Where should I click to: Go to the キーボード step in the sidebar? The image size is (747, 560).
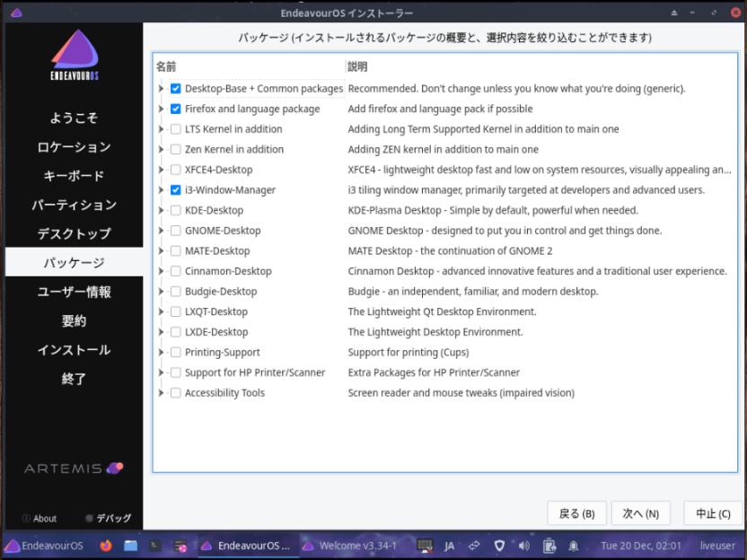[x=74, y=176]
